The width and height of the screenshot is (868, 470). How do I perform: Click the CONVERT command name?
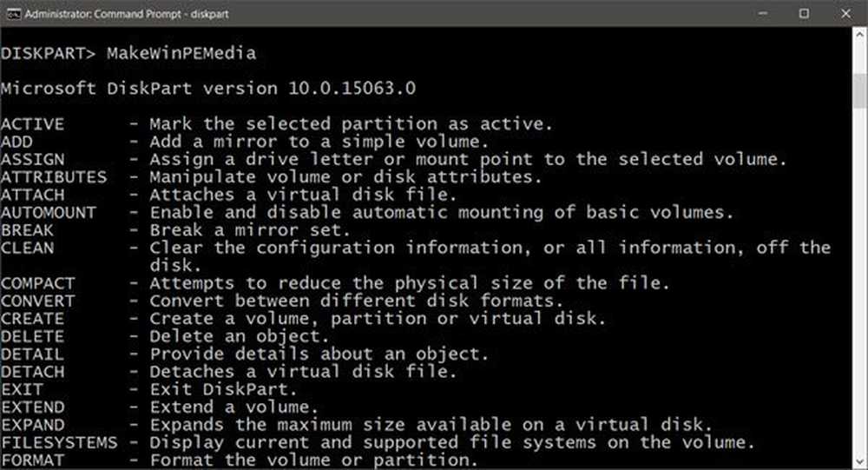pyautogui.click(x=37, y=301)
